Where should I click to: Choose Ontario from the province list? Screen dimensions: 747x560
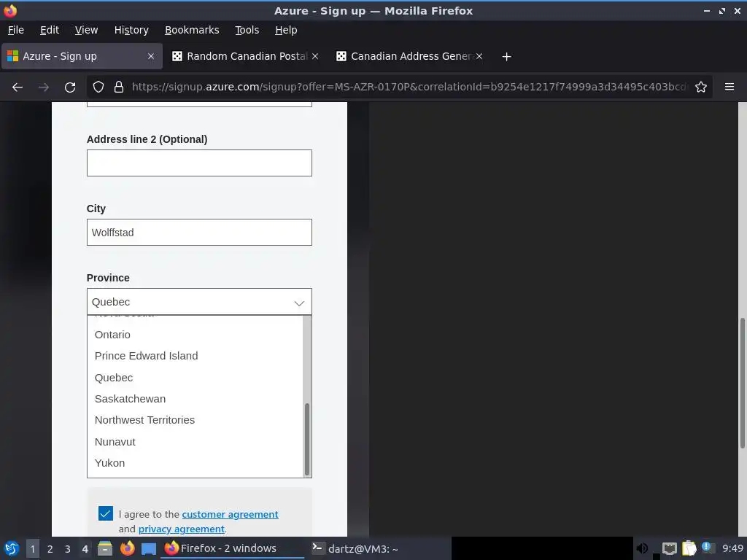click(195, 335)
